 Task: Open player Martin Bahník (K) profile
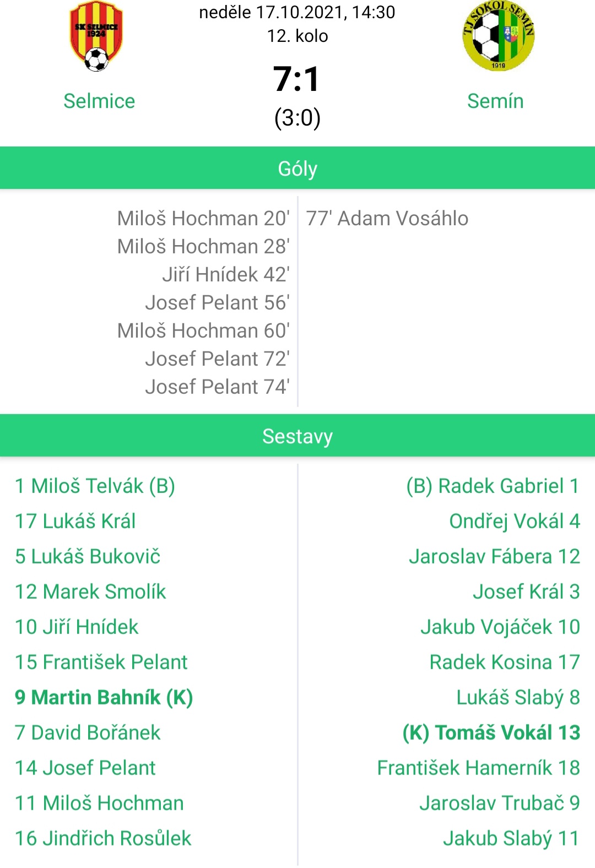coord(104,698)
